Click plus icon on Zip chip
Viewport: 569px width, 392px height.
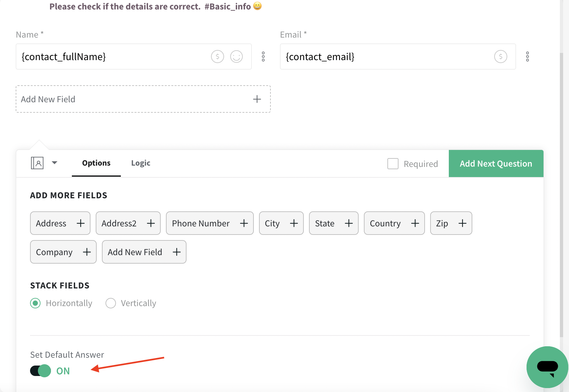[x=463, y=223]
